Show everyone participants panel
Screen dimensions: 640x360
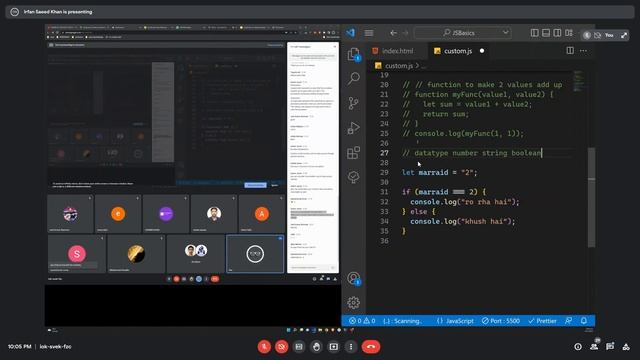[x=594, y=347]
